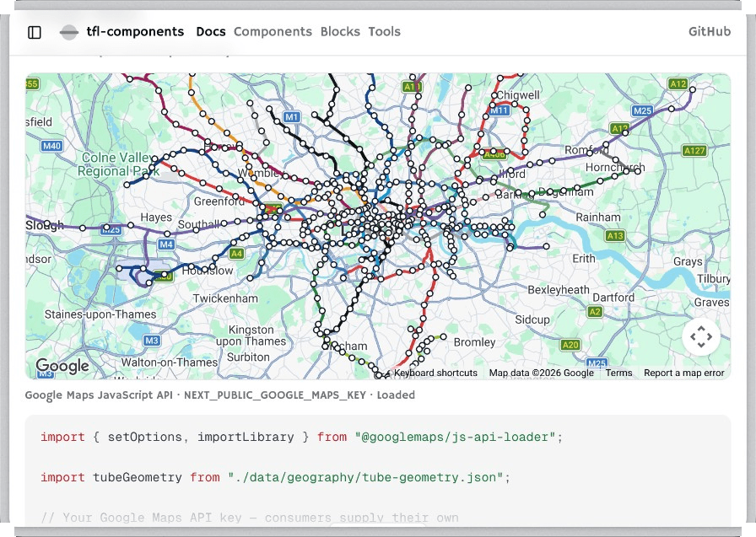756x537 pixels.
Task: Open the Blocks nav item
Action: [x=340, y=32]
